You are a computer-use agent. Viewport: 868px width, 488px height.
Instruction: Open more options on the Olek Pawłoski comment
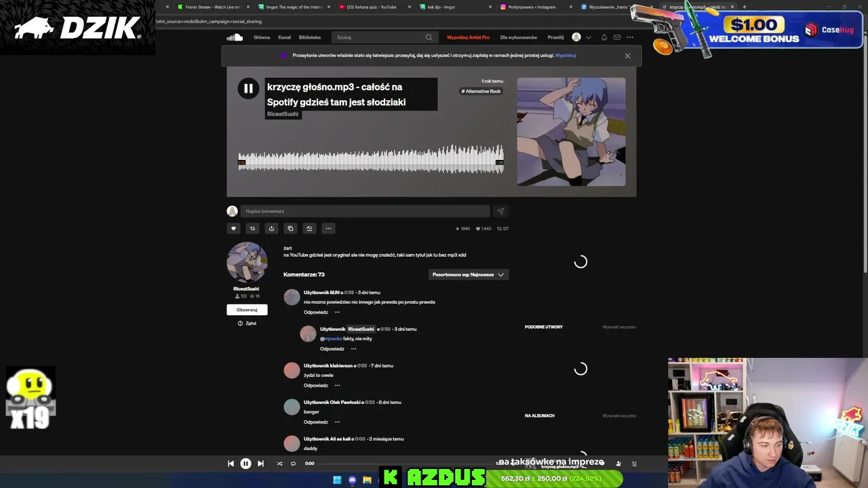click(x=337, y=422)
